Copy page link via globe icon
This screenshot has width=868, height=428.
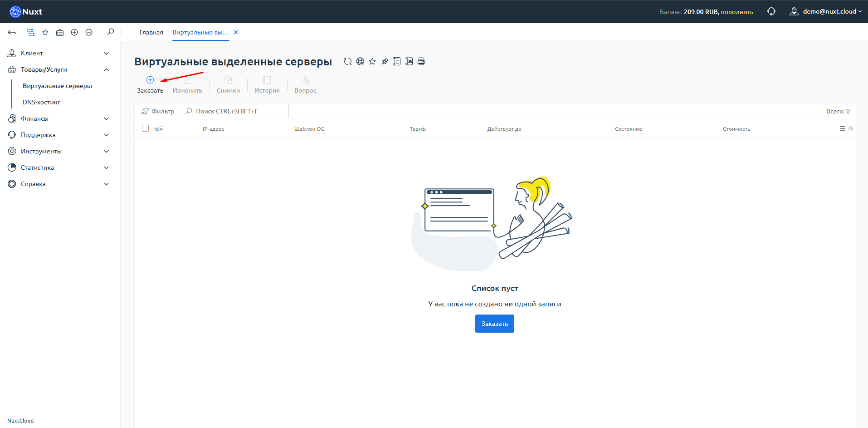coord(361,61)
